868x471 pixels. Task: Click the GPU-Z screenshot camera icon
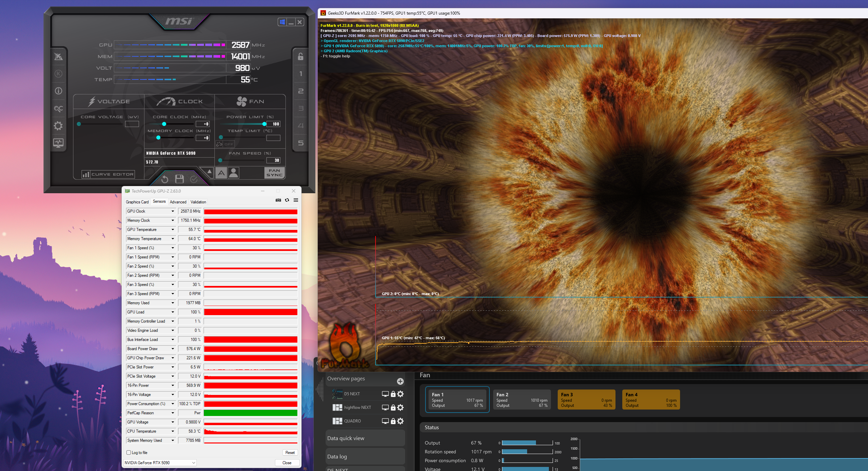(278, 200)
